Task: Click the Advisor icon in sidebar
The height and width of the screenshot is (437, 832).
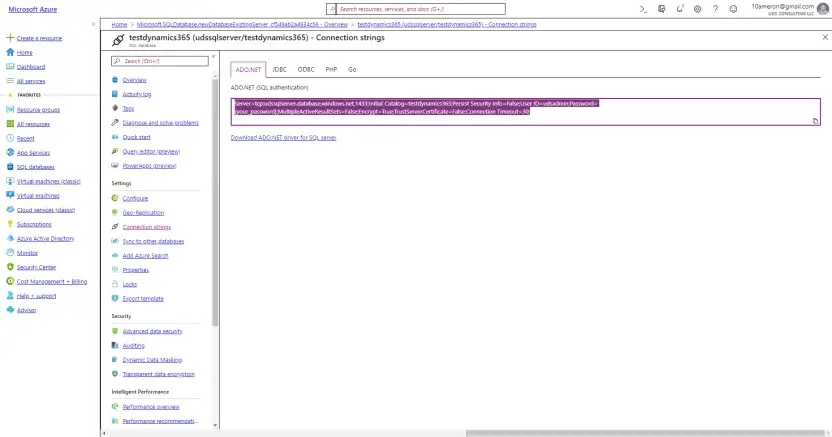Action: 10,310
